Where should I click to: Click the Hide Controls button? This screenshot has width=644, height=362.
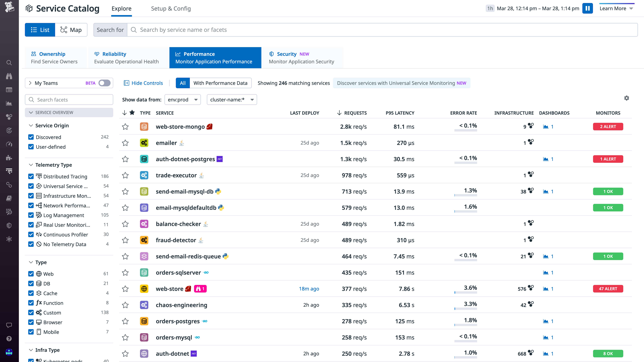coord(143,83)
